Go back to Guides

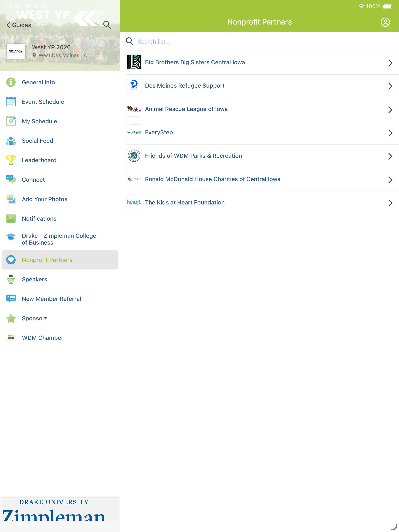(19, 25)
